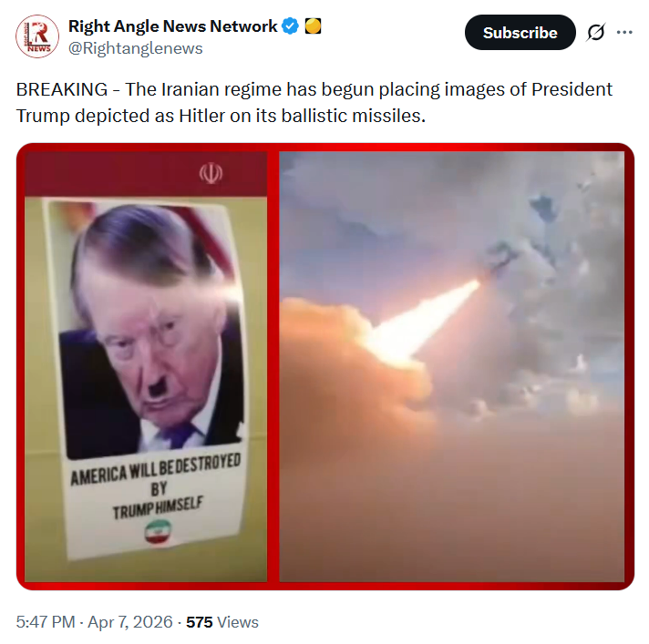Click the AMERICA WILL BE DESTROYED caption
This screenshot has width=649, height=644.
[x=156, y=469]
